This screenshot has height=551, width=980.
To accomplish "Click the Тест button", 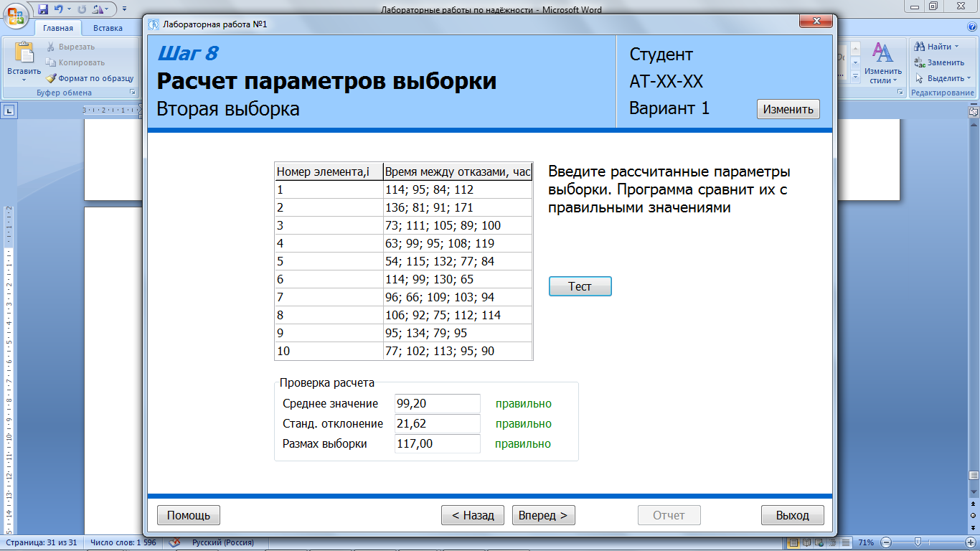I will (x=580, y=286).
